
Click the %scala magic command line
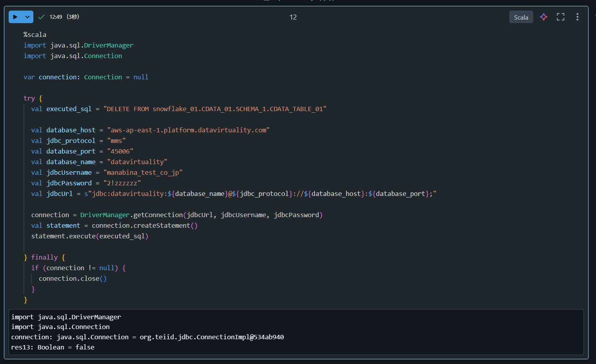35,35
